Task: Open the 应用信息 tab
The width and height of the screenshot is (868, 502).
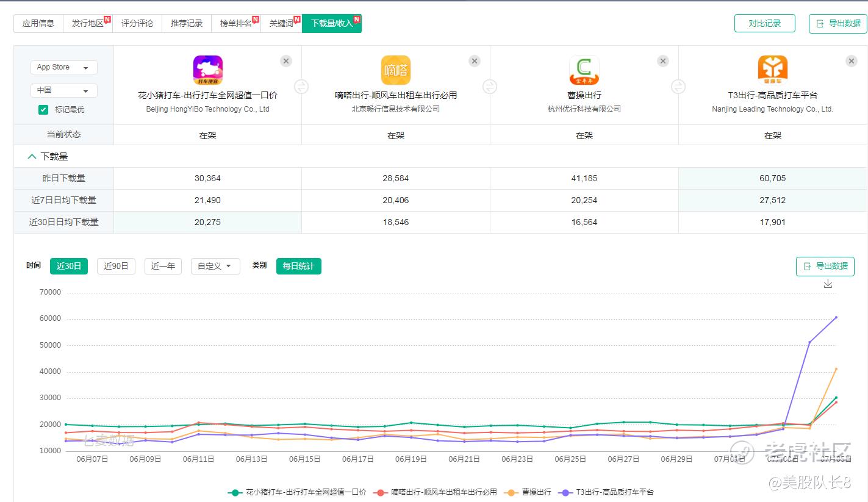Action: pyautogui.click(x=38, y=24)
